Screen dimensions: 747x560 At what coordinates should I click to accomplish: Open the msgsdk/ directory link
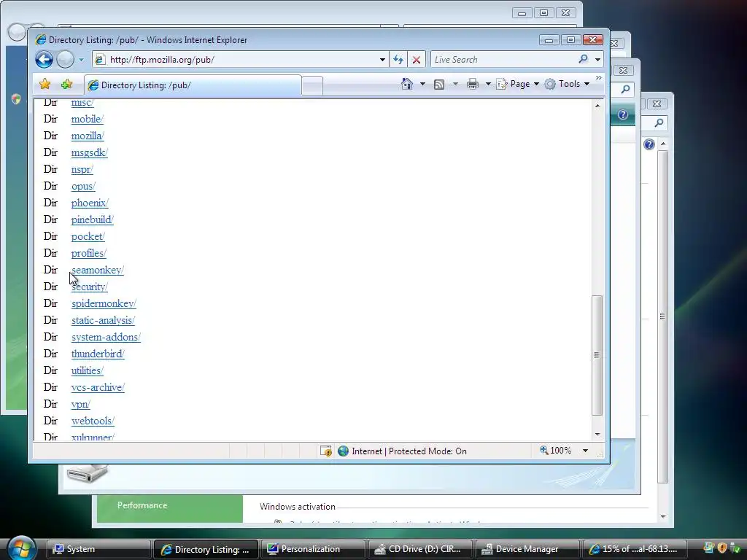(x=90, y=152)
